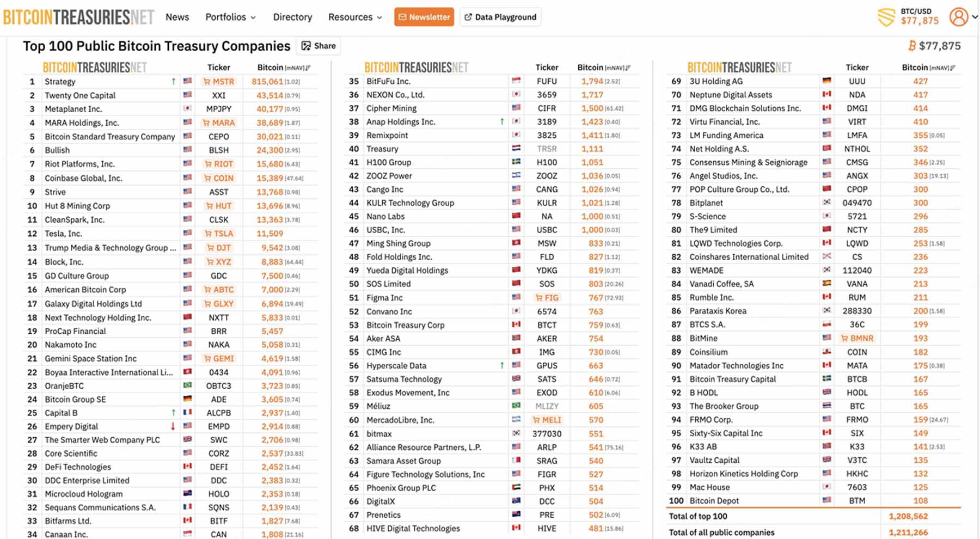This screenshot has width=980, height=539.
Task: Click Galaxy Digital's 6,894 Bitcoin value
Action: pos(272,304)
